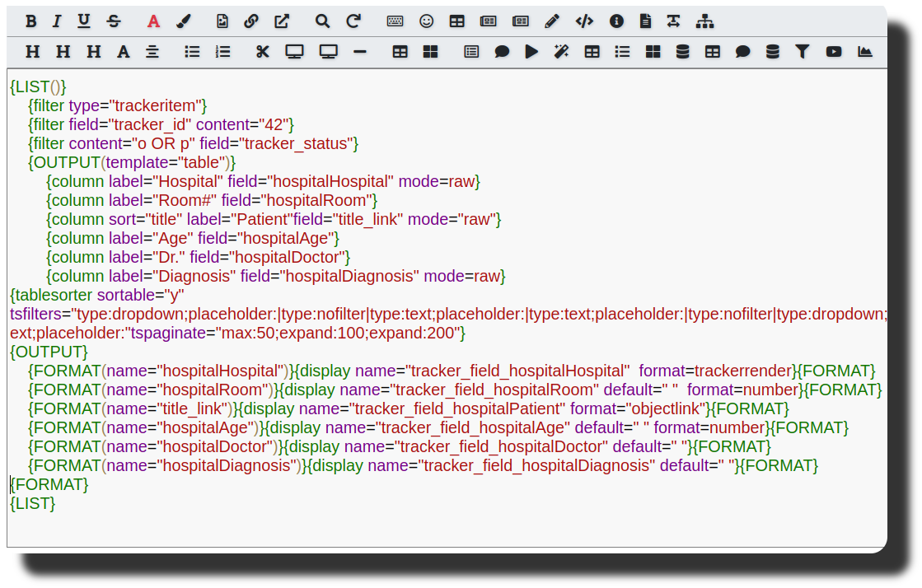Apply strikethrough formatting
Viewport: 922px width, 588px height.
pos(114,21)
